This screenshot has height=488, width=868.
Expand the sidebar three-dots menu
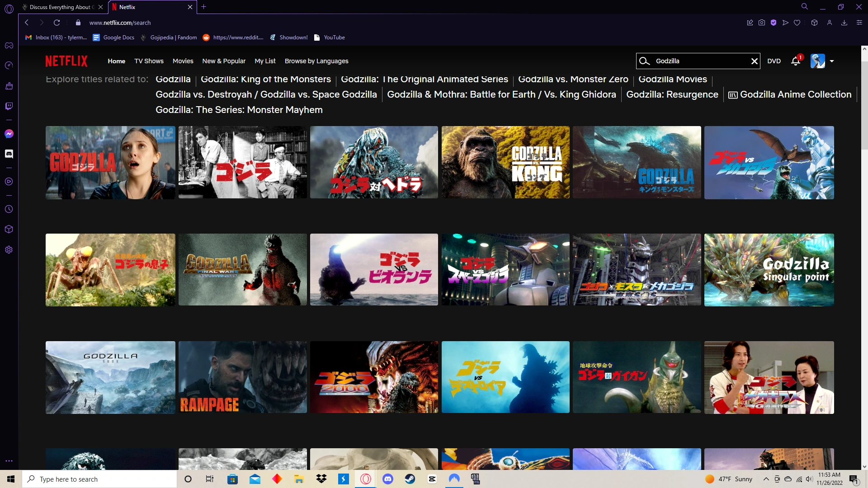coord(9,461)
